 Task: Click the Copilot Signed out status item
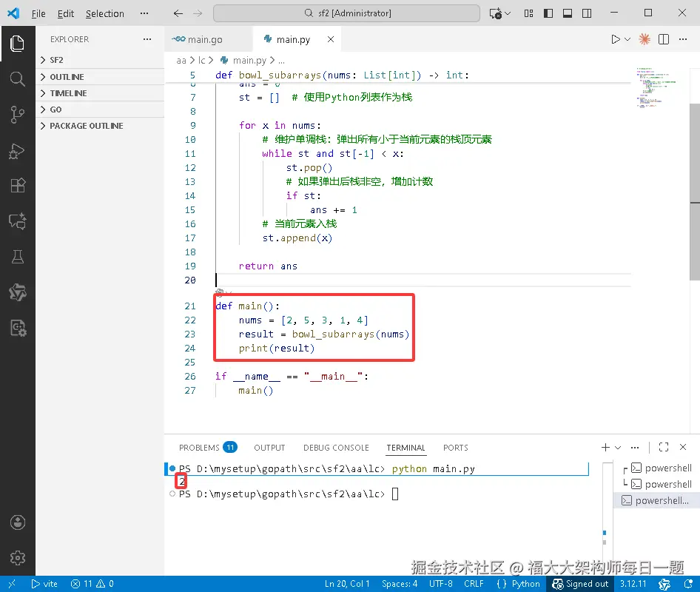pos(580,584)
